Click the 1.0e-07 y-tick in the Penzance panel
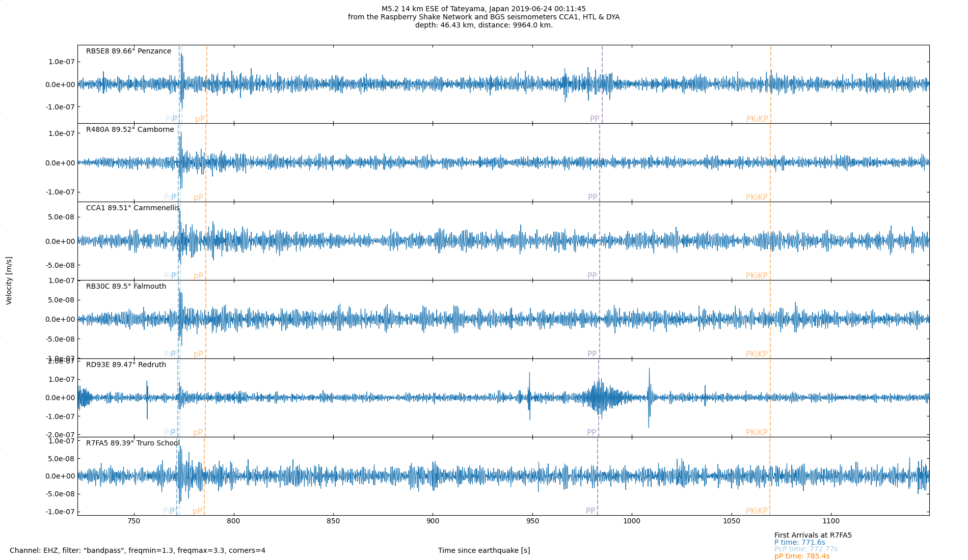Image resolution: width=968 pixels, height=560 pixels. [x=62, y=62]
